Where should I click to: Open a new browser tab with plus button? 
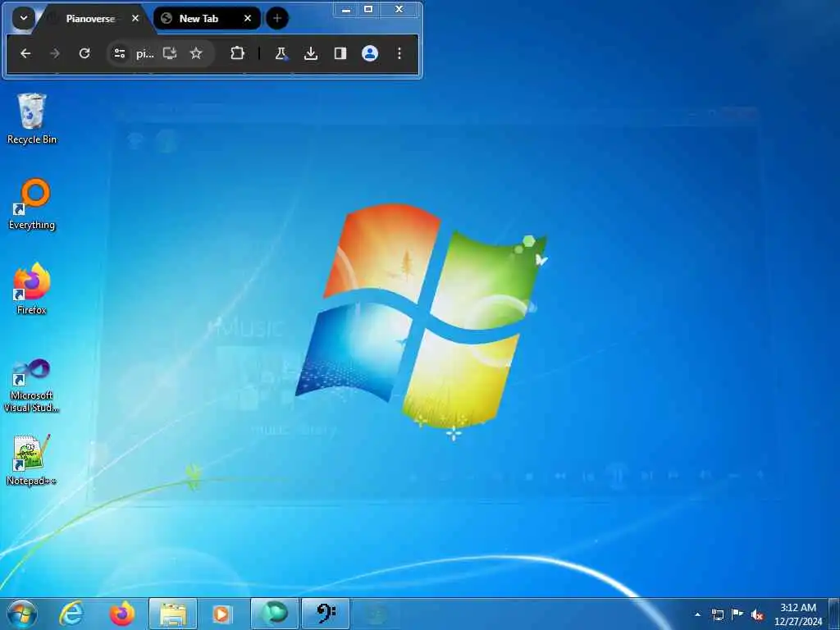(277, 18)
